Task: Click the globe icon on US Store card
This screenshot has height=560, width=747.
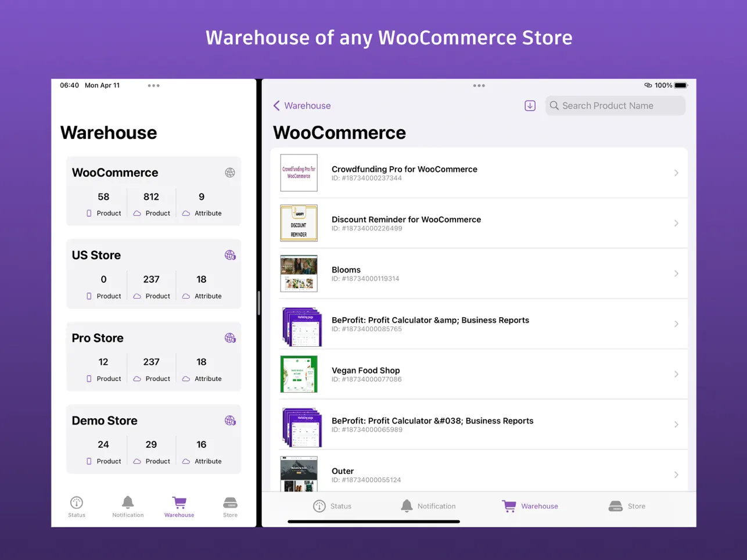Action: pos(230,255)
